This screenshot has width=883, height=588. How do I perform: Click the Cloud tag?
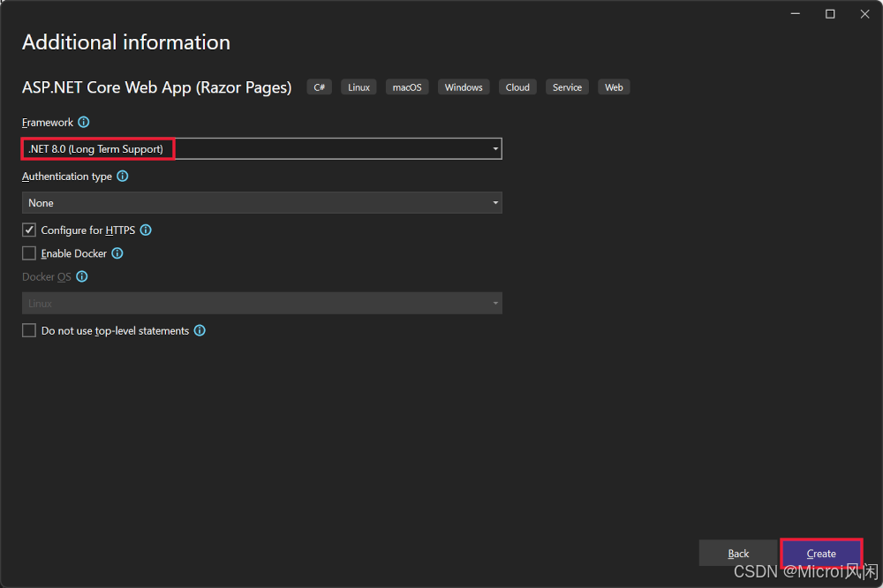tap(517, 87)
